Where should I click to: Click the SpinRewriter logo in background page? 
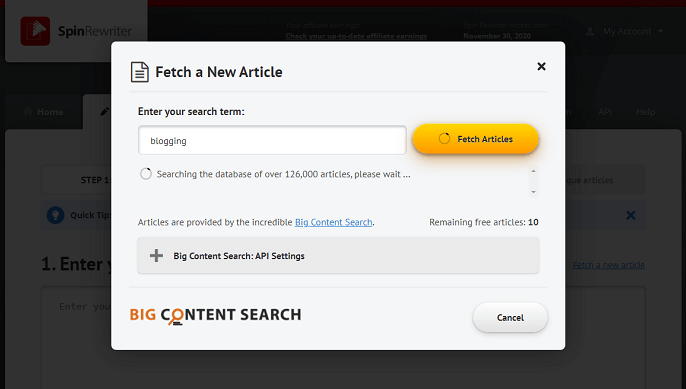click(76, 31)
